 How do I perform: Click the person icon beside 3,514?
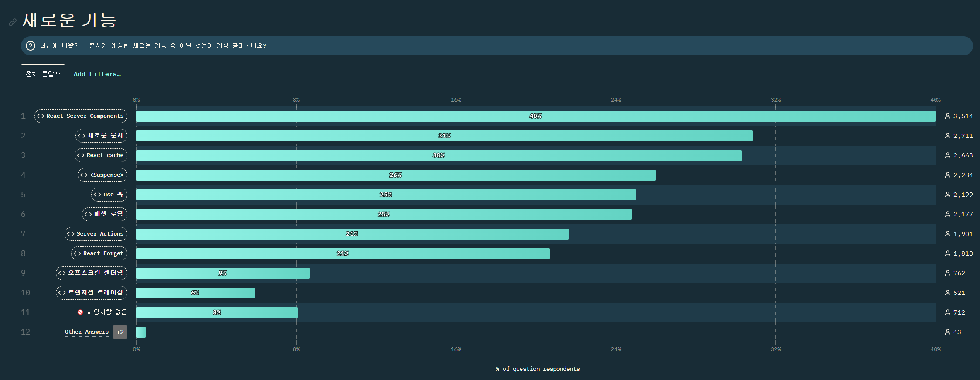tap(948, 116)
